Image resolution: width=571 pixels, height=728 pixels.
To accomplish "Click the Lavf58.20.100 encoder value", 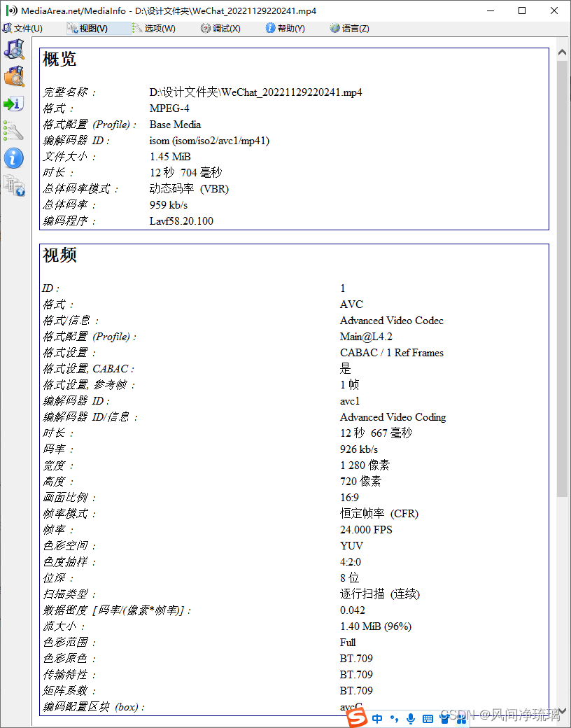I will (181, 221).
